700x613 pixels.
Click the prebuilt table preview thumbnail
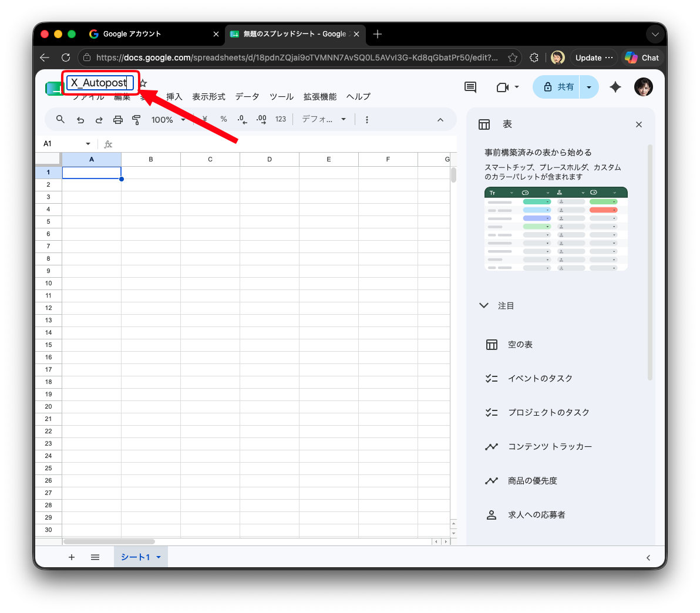(556, 229)
